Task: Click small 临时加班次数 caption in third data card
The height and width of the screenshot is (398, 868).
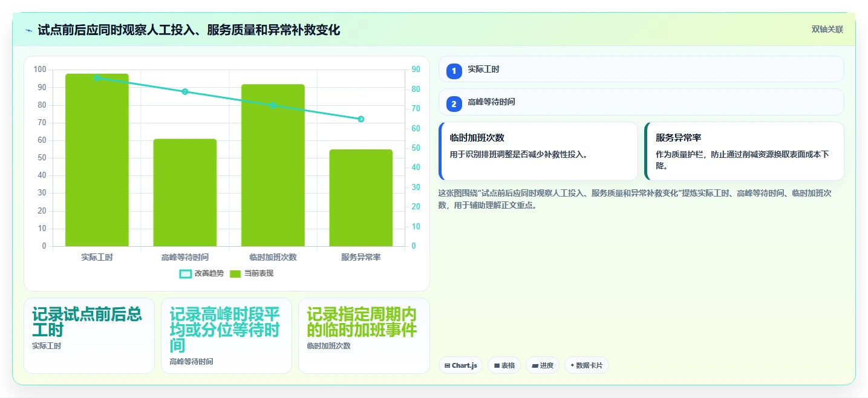Action: [328, 346]
